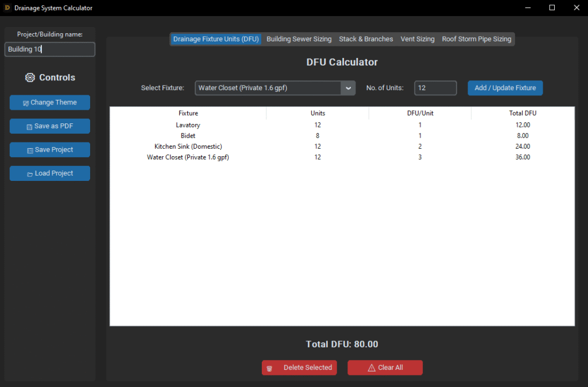This screenshot has width=588, height=387.
Task: Go to the Vent Sizing tab
Action: 417,39
